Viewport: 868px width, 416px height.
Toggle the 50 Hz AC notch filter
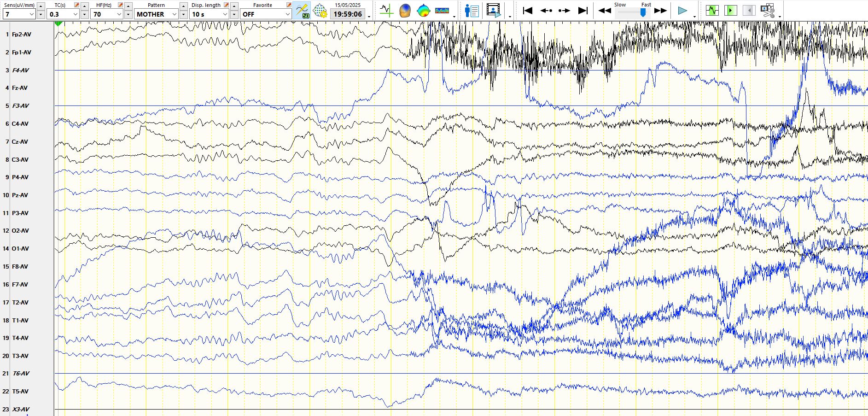click(x=302, y=10)
